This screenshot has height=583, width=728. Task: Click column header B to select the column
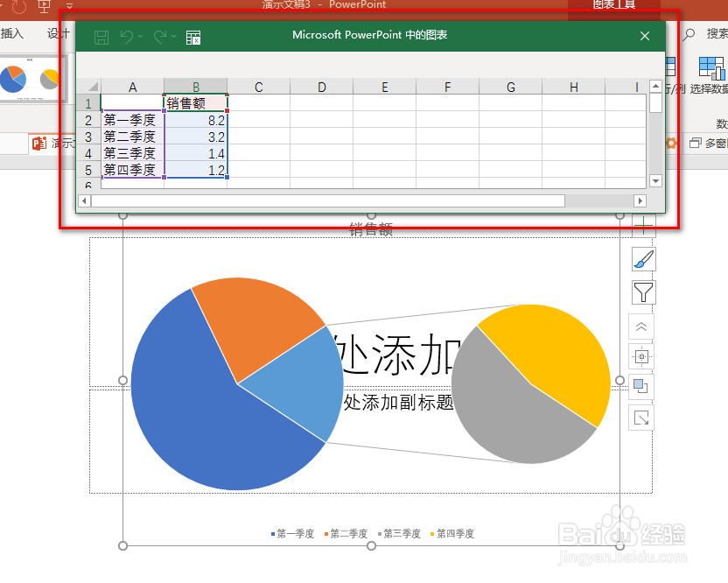click(x=195, y=87)
